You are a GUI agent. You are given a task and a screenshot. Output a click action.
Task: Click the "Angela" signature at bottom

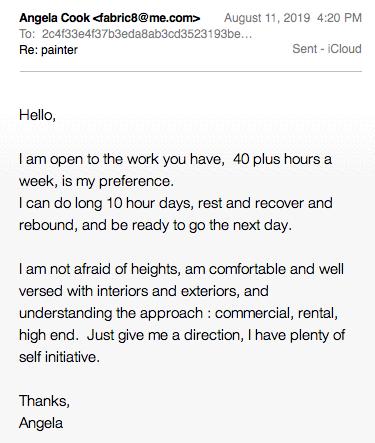point(41,423)
